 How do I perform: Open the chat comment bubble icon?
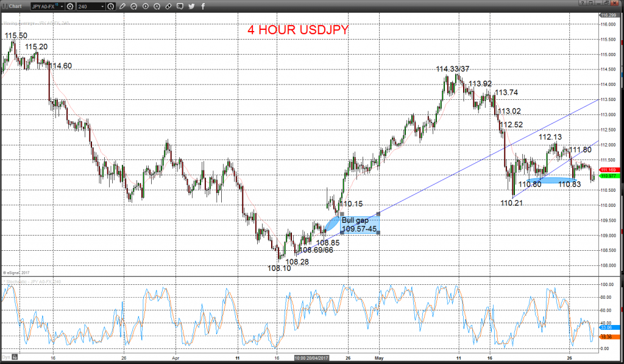[180, 6]
